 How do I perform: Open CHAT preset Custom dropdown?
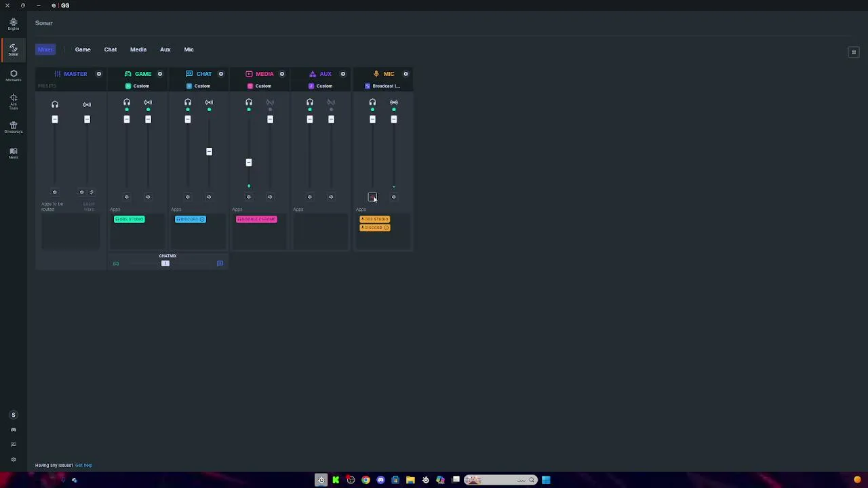coord(198,86)
